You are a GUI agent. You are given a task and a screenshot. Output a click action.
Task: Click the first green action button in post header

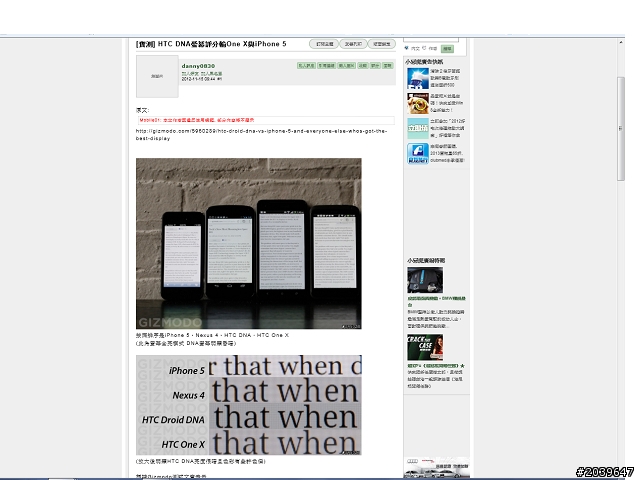[306, 65]
